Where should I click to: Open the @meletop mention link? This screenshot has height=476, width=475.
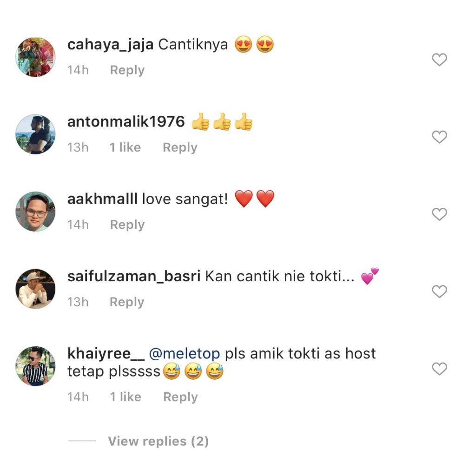[x=185, y=354]
